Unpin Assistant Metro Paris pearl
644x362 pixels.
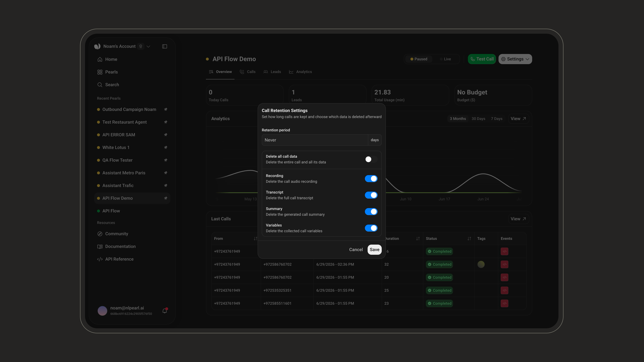tap(166, 173)
